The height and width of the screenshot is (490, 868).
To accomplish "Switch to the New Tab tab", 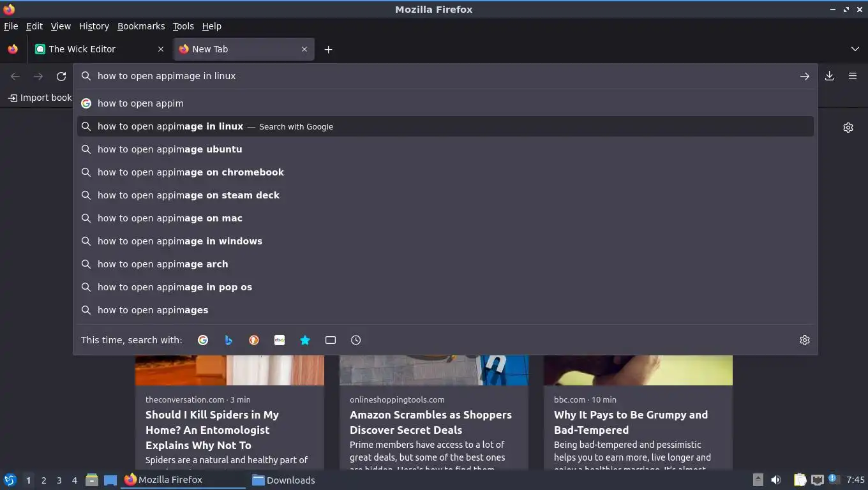I will pyautogui.click(x=244, y=49).
